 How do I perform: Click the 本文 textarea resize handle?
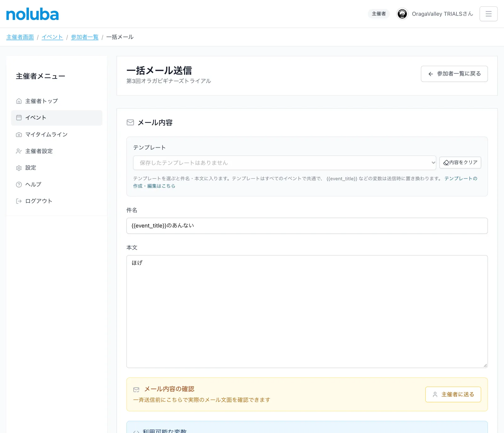pos(485,365)
